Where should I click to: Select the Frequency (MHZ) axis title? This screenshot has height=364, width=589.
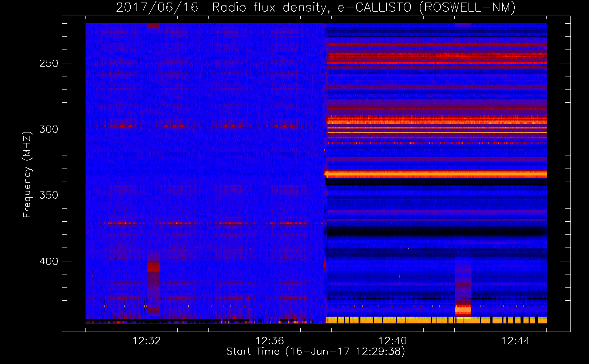click(x=27, y=174)
